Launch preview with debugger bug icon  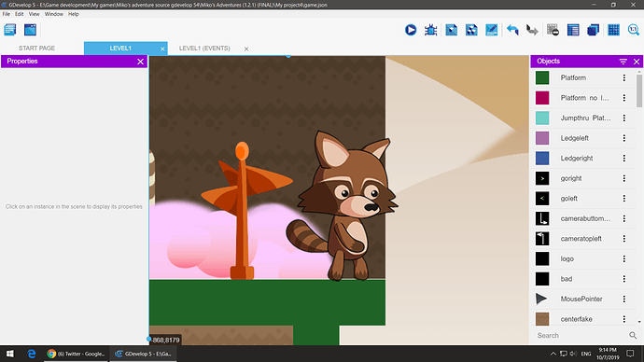pos(430,30)
